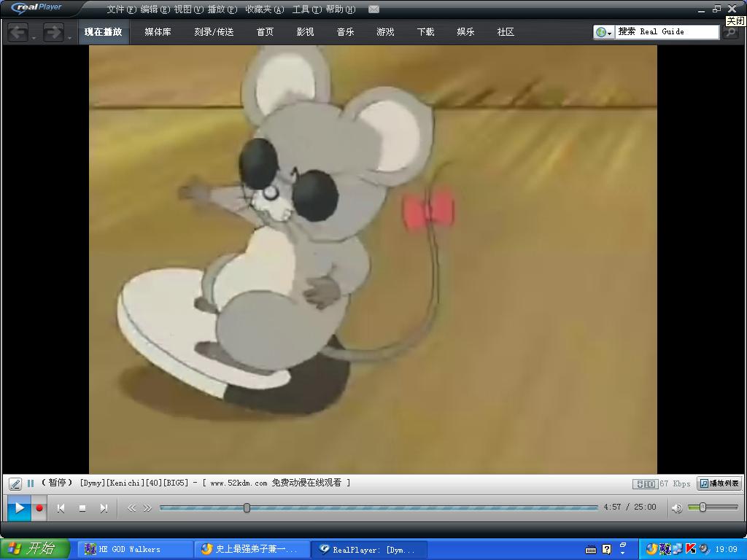Open the 刻录/传送 tab

(214, 32)
